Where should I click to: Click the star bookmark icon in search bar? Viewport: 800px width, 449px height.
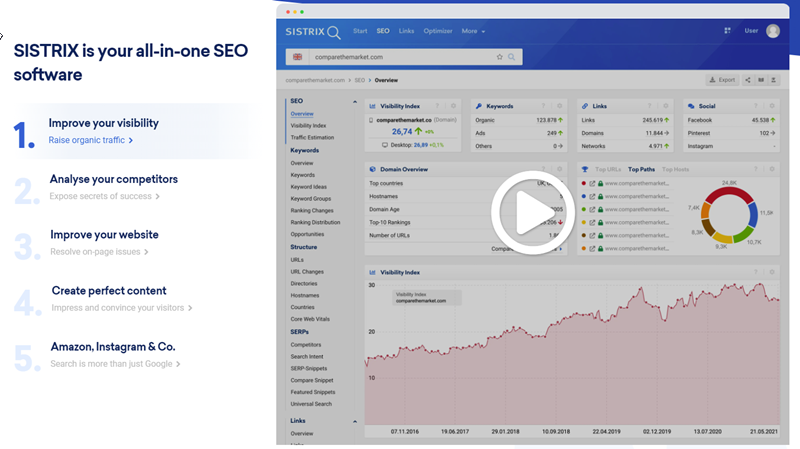[500, 57]
